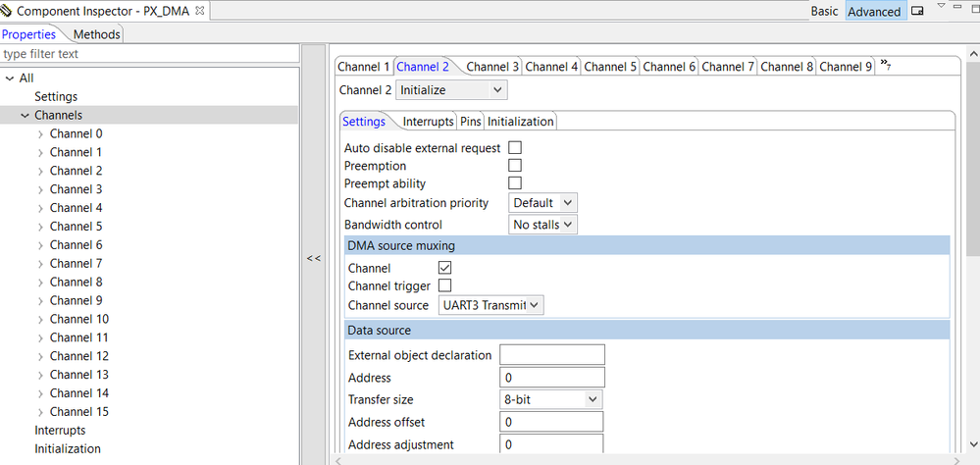
Task: Open the Channel 7 tab
Action: coord(728,67)
